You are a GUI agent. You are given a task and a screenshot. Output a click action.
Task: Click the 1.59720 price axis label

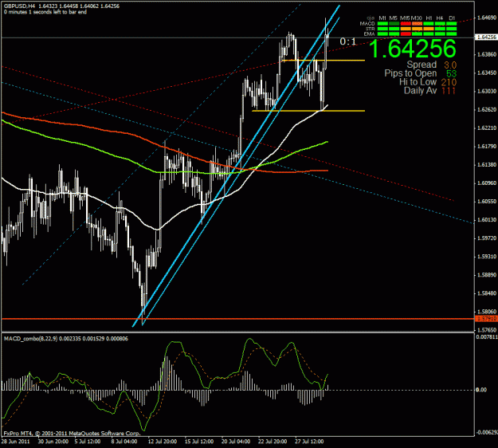click(x=487, y=238)
